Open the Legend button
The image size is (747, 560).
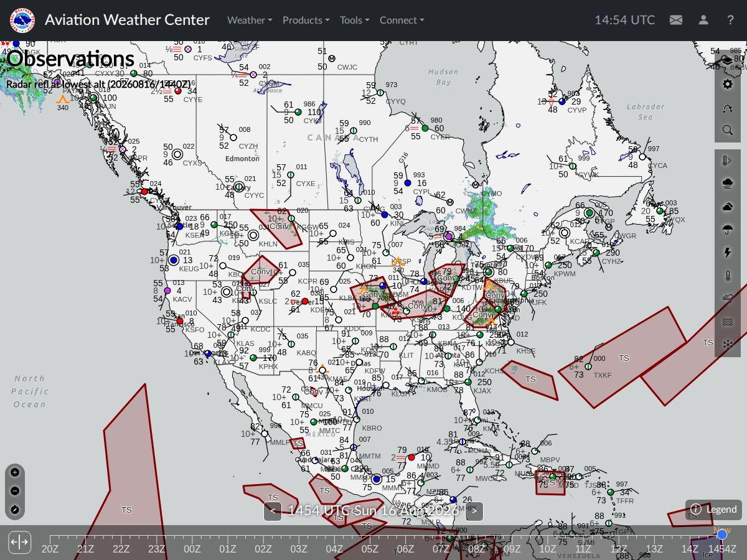[714, 510]
